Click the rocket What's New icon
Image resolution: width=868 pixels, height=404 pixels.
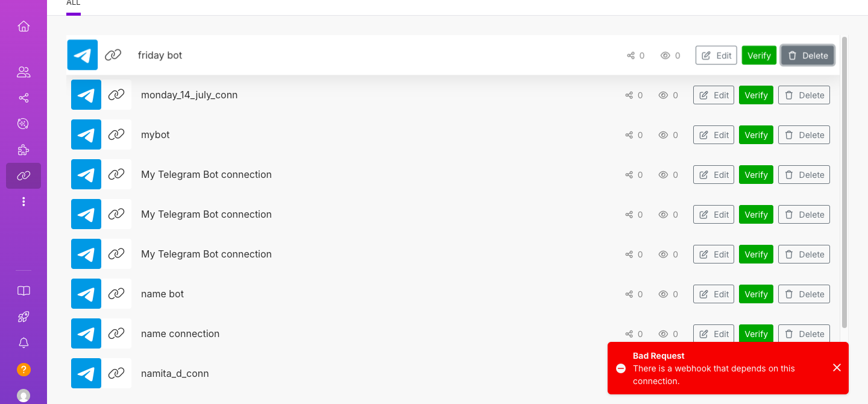[x=24, y=317]
